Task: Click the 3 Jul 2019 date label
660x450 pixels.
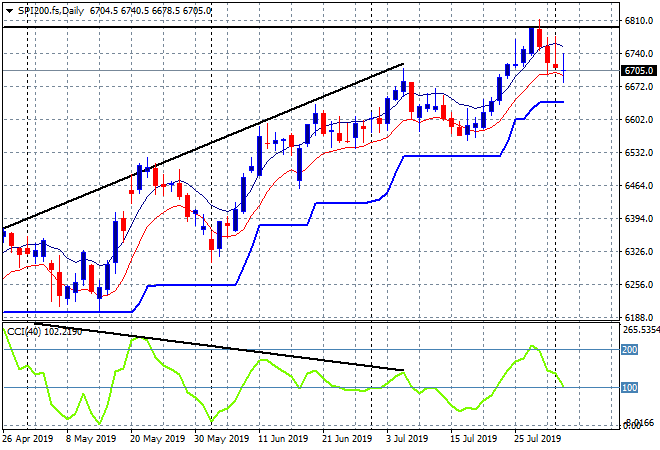Action: (x=407, y=439)
